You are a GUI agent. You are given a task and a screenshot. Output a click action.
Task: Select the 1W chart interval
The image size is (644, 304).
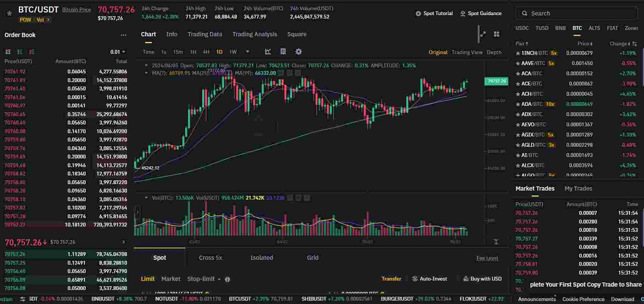(233, 52)
